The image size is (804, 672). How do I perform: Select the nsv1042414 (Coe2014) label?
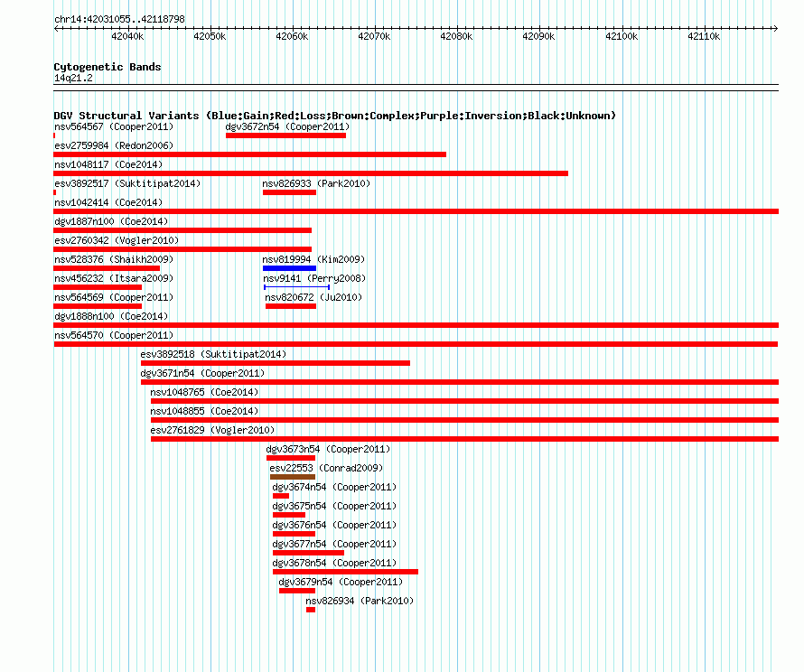pyautogui.click(x=108, y=202)
